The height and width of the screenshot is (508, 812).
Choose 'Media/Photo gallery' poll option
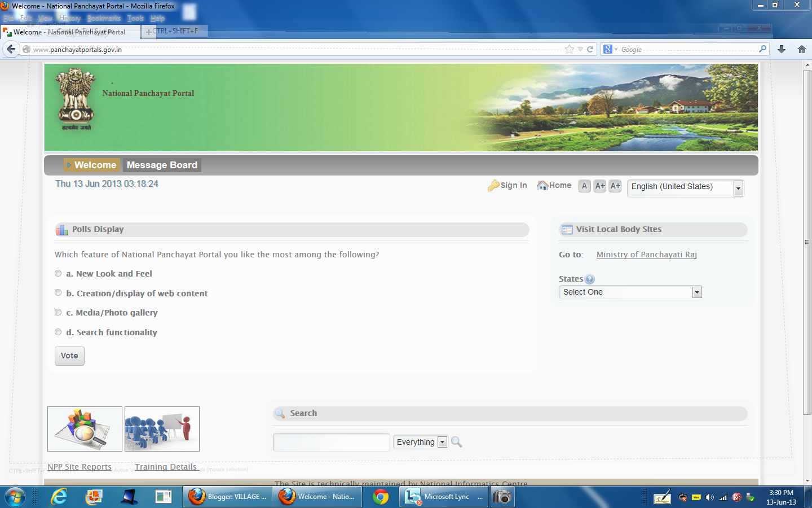58,312
